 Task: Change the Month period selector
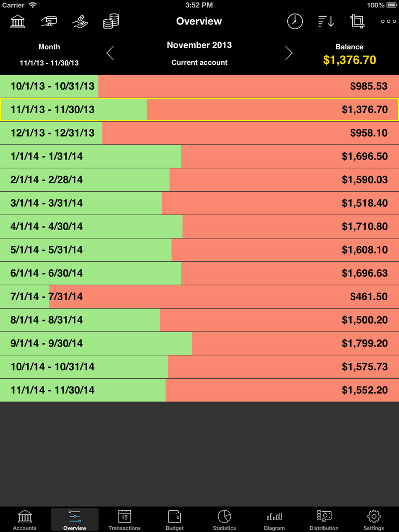49,54
